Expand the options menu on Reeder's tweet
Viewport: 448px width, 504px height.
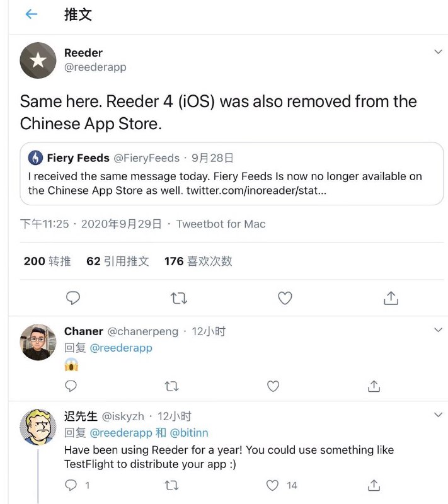[x=438, y=52]
